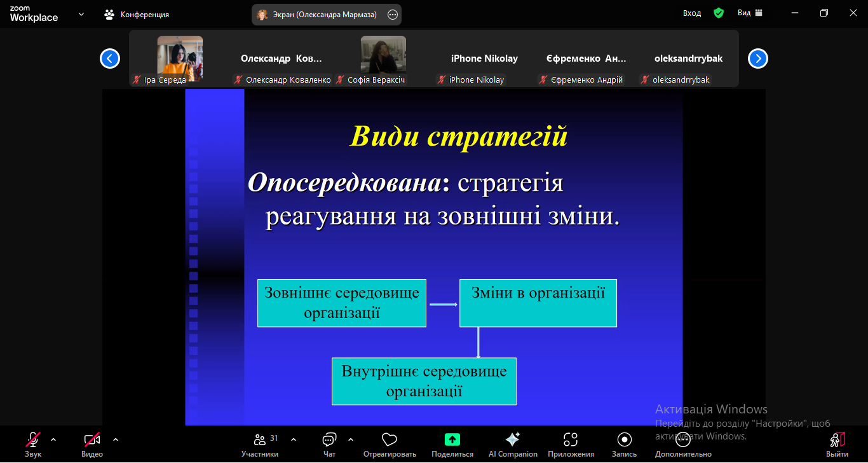Select iPhone Nikolay participant tile
The width and height of the screenshot is (868, 463).
(484, 59)
